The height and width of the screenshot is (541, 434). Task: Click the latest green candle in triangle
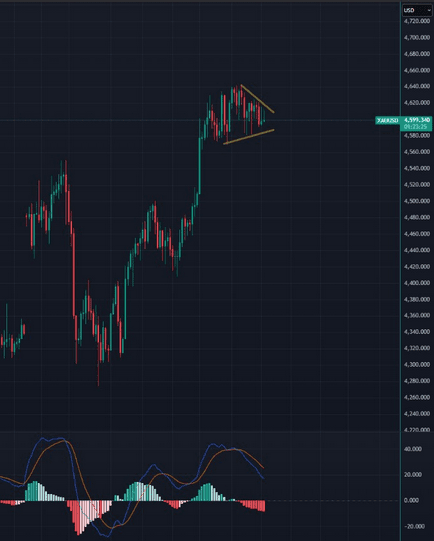264,118
